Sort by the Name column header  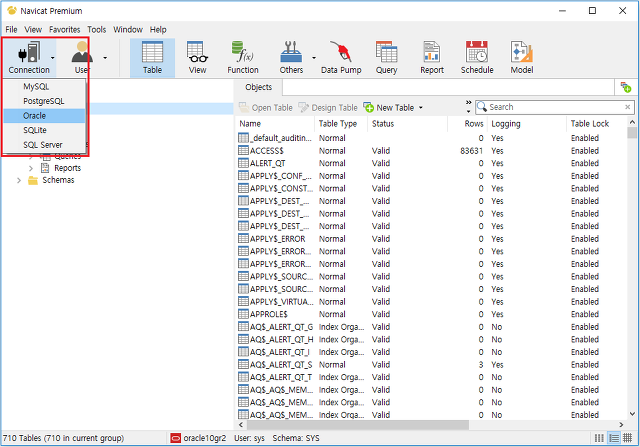click(x=274, y=124)
